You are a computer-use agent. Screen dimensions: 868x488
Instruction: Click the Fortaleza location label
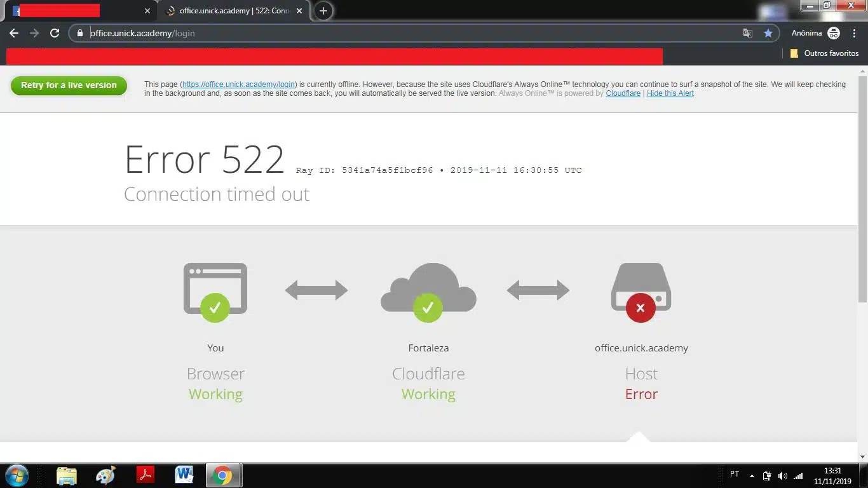[428, 348]
